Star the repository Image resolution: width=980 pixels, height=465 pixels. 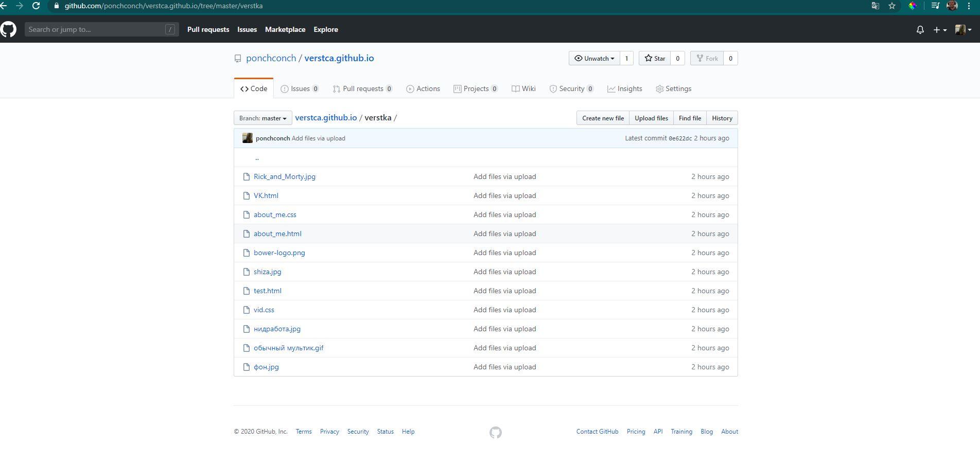pos(655,58)
